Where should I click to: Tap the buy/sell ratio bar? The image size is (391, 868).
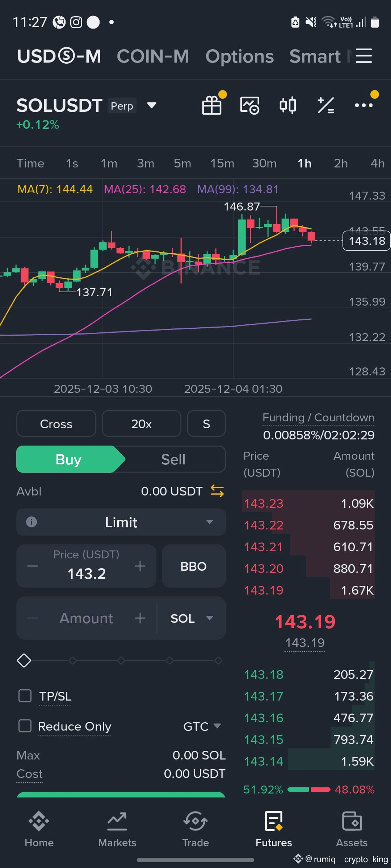point(309,790)
